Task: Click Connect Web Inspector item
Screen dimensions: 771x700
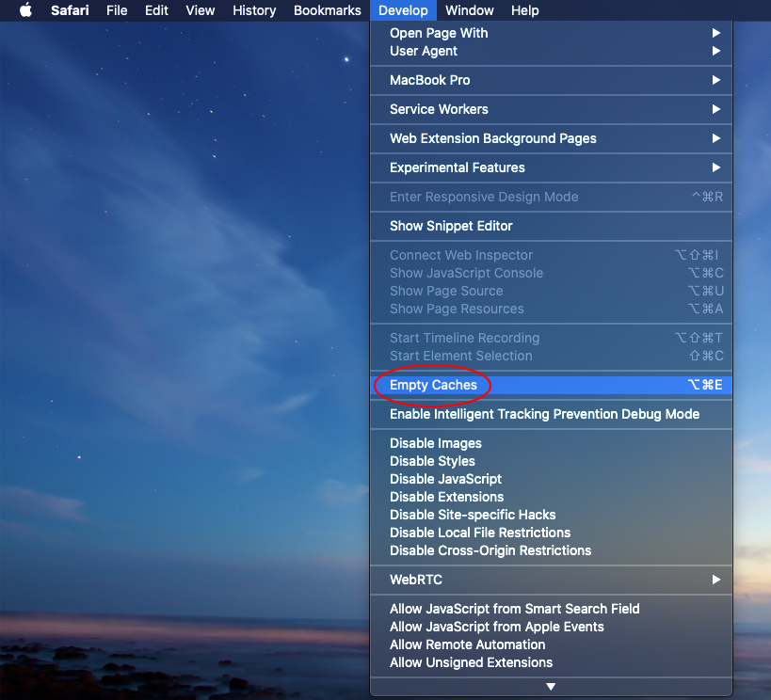Action: pyautogui.click(x=552, y=255)
